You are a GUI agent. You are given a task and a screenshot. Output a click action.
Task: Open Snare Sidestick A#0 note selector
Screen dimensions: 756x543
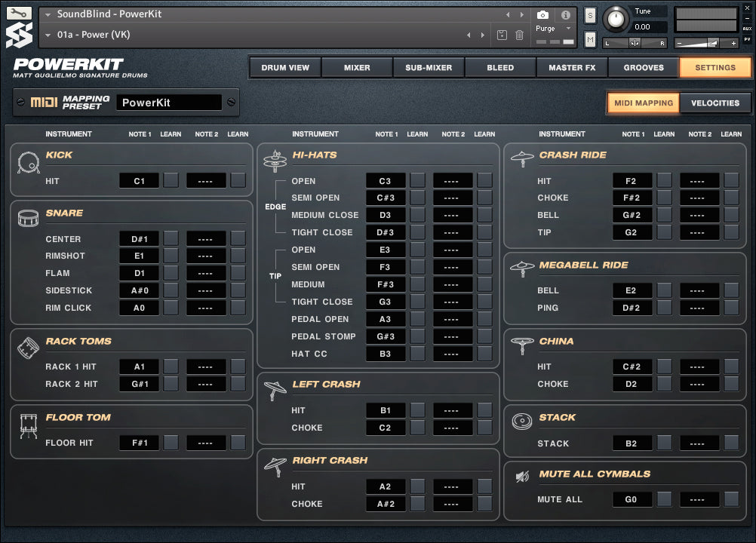(x=140, y=290)
